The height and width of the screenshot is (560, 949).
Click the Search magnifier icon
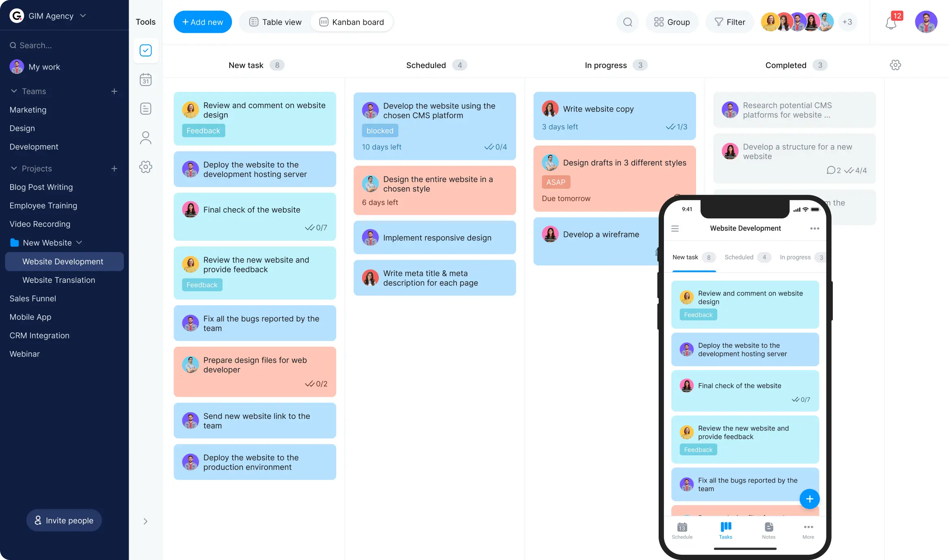point(627,22)
